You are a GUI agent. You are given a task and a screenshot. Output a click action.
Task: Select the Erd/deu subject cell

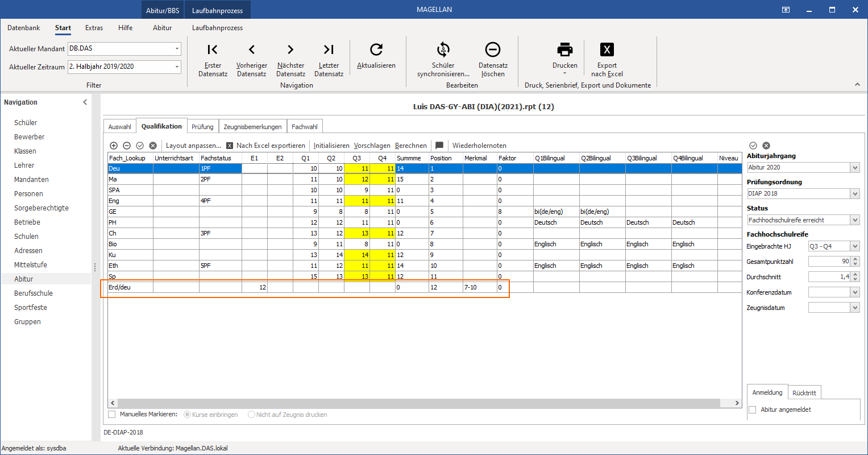point(131,287)
